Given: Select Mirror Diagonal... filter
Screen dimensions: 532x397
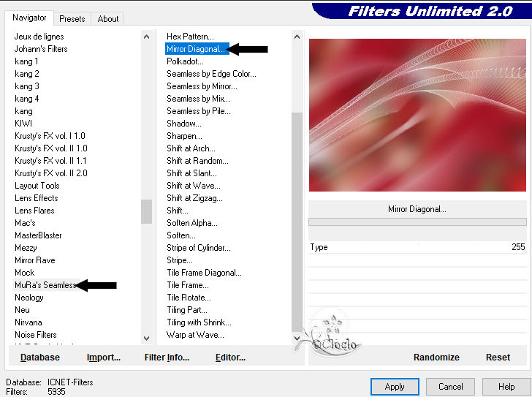Looking at the screenshot, I should (x=195, y=49).
